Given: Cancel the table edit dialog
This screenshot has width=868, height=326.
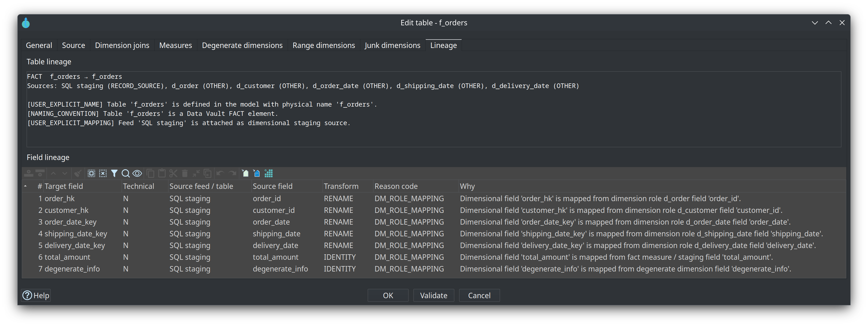Looking at the screenshot, I should pyautogui.click(x=479, y=295).
